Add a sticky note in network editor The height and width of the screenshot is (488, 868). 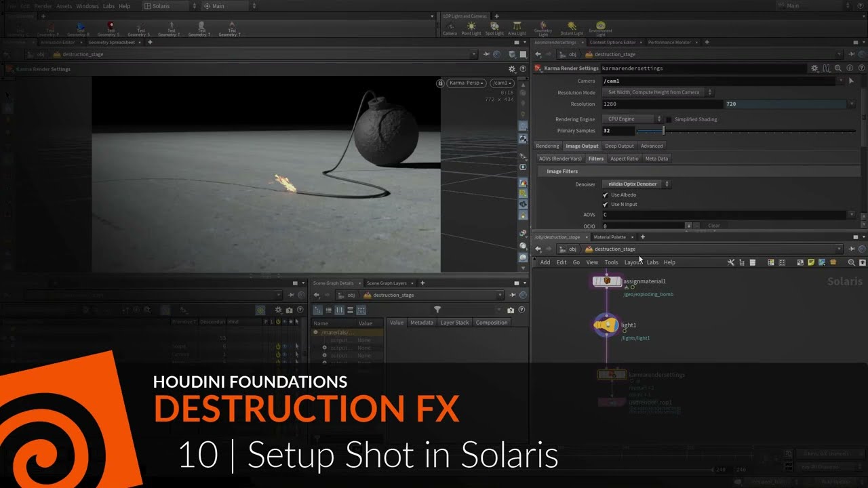click(811, 262)
